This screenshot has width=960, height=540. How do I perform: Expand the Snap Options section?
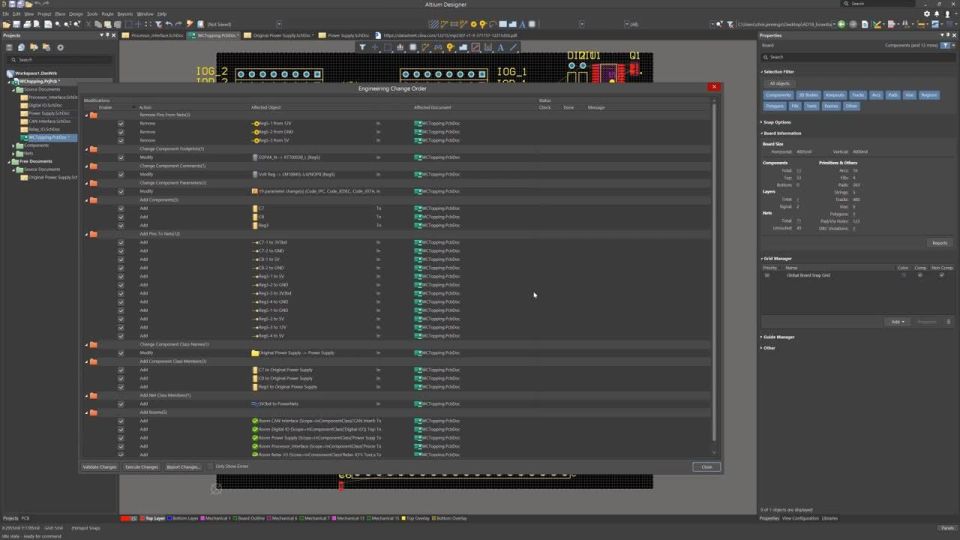coord(777,122)
